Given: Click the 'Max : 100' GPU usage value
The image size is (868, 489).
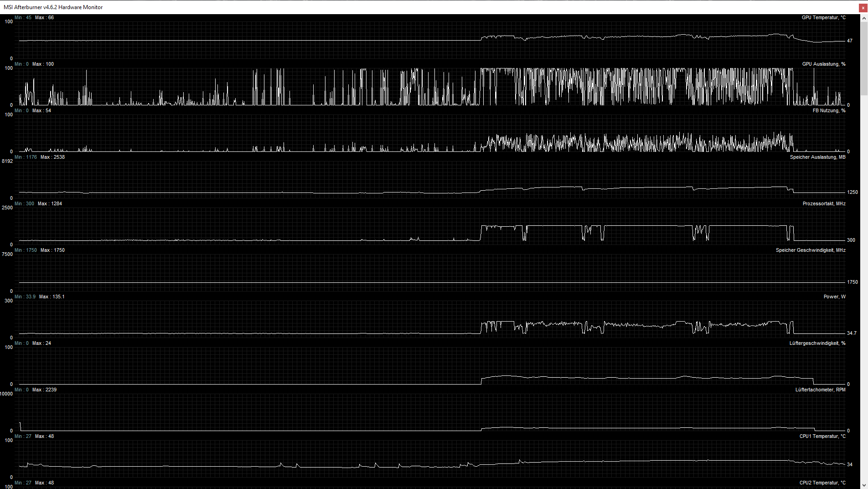Looking at the screenshot, I should click(43, 64).
